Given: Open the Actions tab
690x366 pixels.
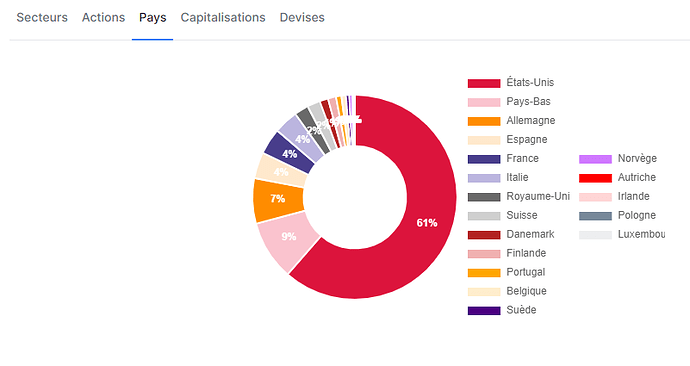Looking at the screenshot, I should point(103,18).
